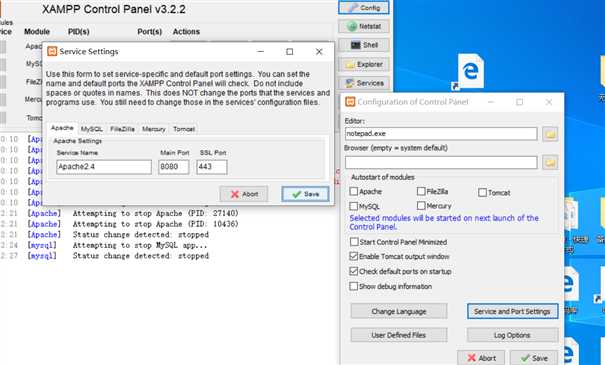Click the Port(s) column header
The image size is (605, 365).
point(150,32)
